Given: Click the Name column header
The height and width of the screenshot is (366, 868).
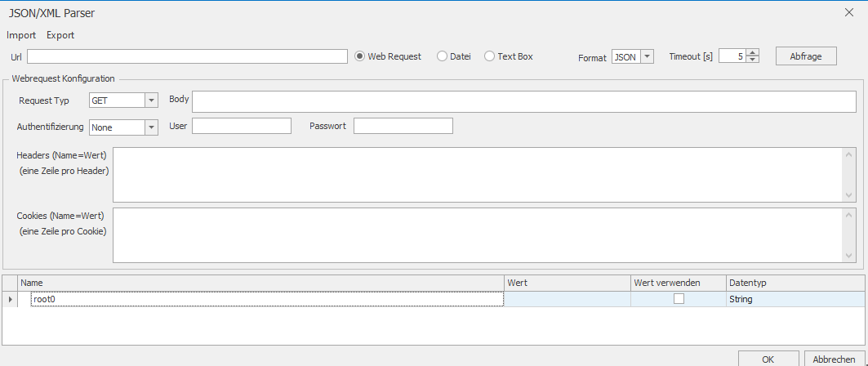Looking at the screenshot, I should coord(260,283).
